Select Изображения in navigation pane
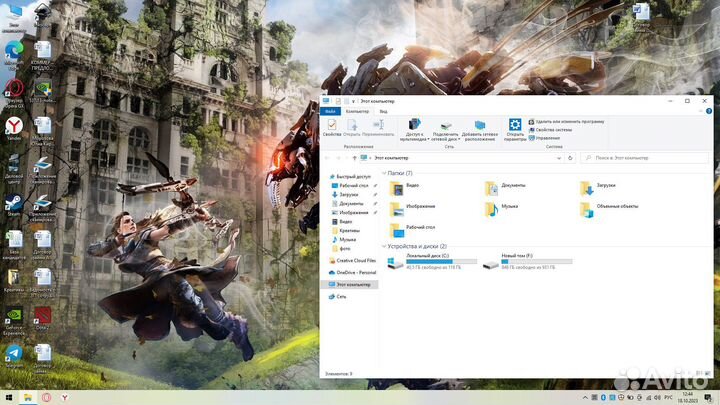This screenshot has width=720, height=405. coord(354,213)
